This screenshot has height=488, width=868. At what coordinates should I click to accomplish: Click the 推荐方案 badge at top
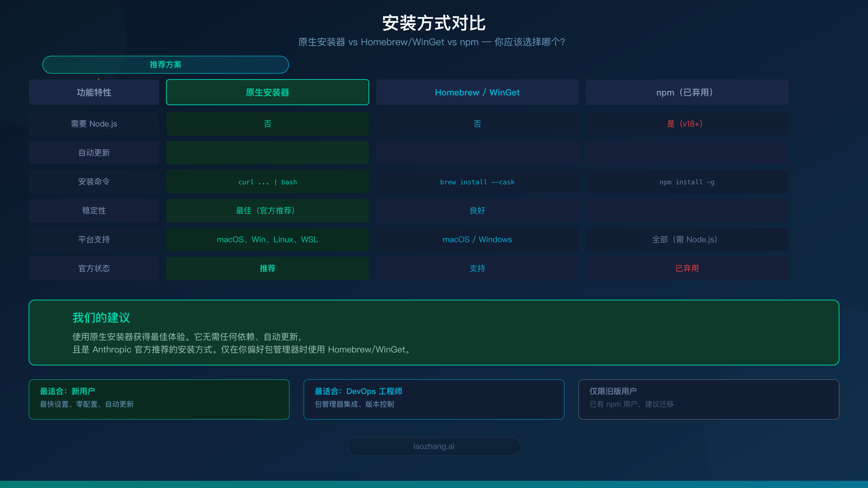(x=165, y=65)
